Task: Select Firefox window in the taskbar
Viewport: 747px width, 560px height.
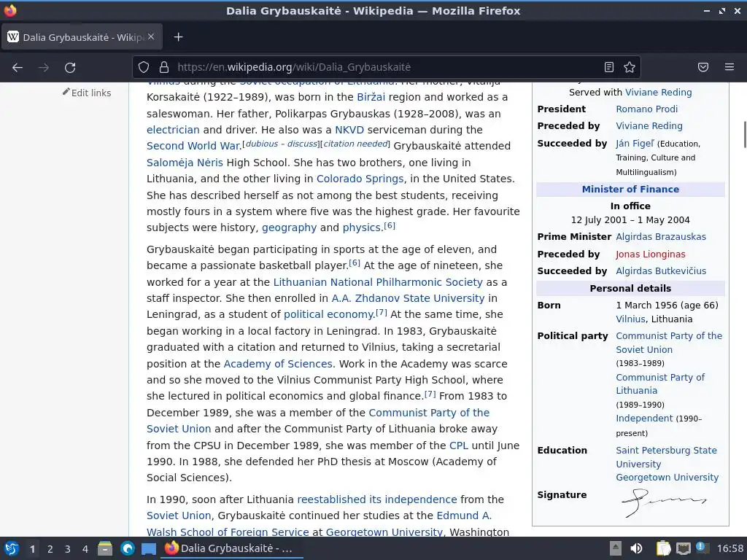Action: [232, 548]
